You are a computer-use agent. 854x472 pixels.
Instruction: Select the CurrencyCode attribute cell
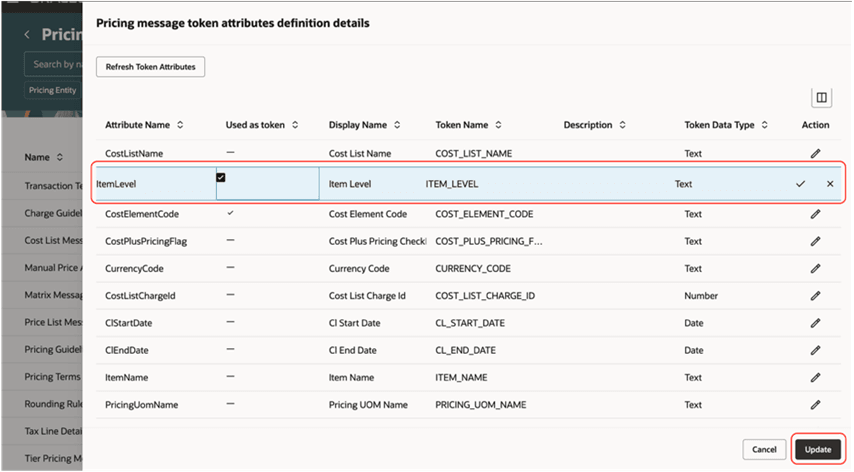[134, 268]
